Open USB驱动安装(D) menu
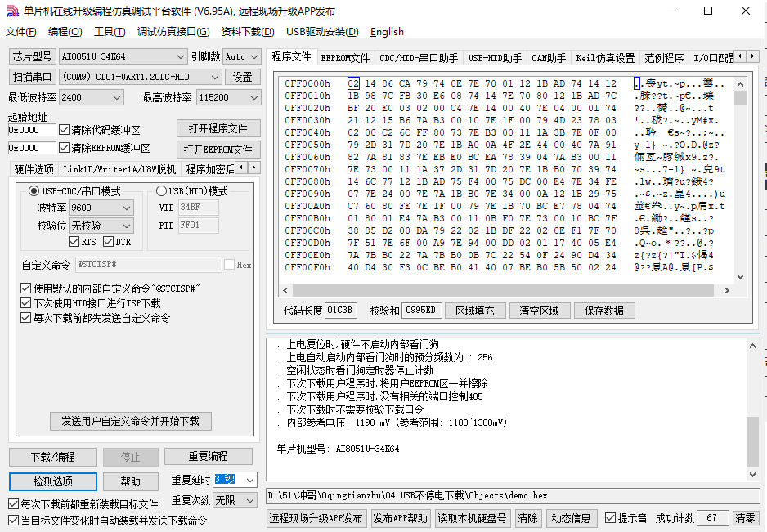This screenshot has height=532, width=767. coord(322,32)
